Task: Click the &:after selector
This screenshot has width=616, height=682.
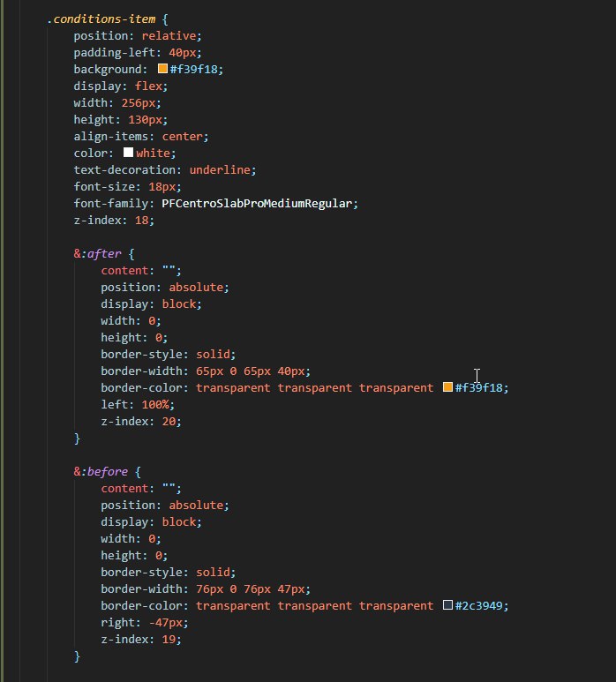Action: click(97, 253)
